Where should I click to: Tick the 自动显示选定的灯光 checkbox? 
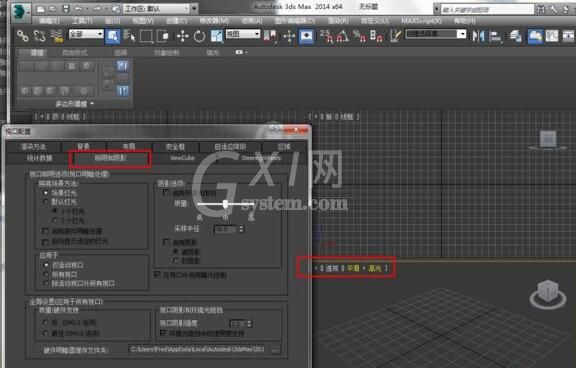[x=45, y=242]
